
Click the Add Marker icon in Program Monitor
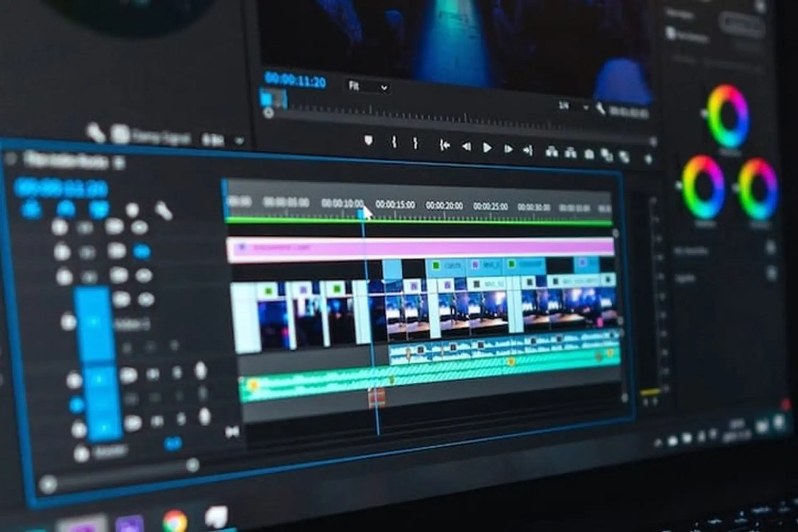coord(368,140)
